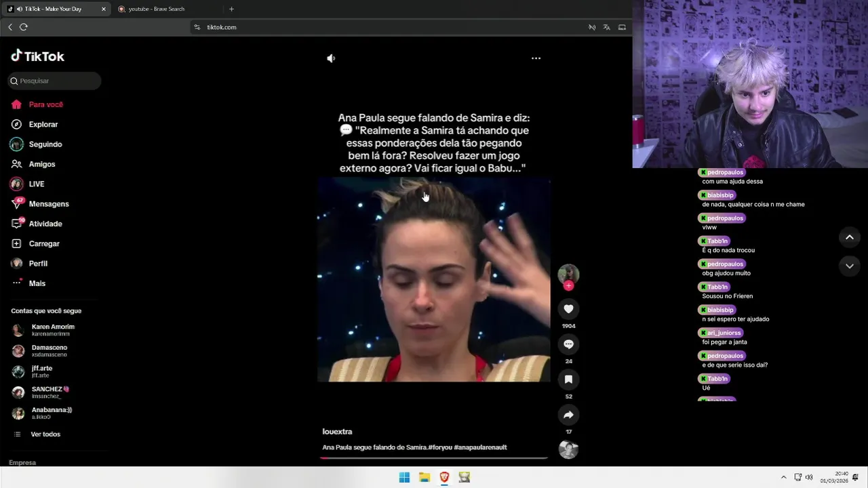Image resolution: width=868 pixels, height=488 pixels.
Task: Click the chat message 'Sousou no Frieren'
Action: coord(728,296)
